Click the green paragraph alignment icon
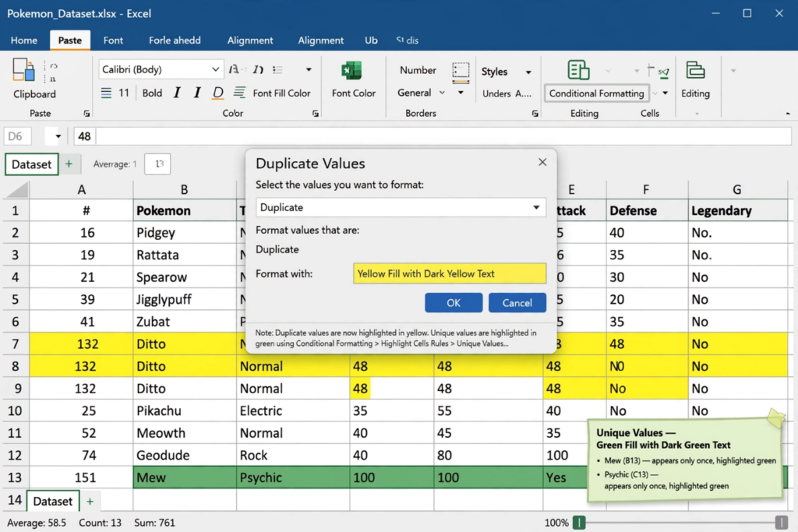The image size is (798, 532). click(x=239, y=93)
